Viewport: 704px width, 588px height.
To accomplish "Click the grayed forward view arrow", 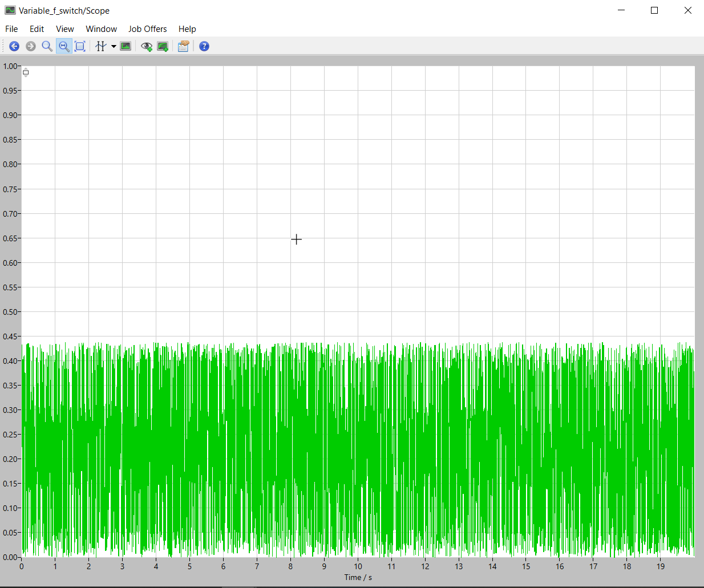I will point(31,46).
